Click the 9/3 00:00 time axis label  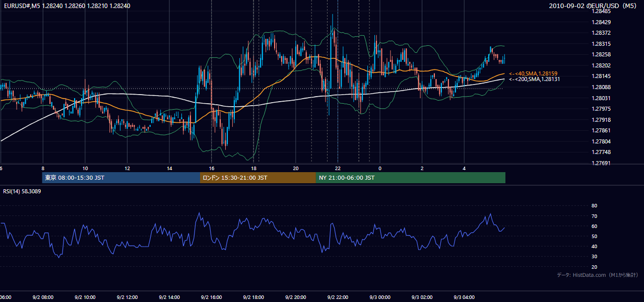[x=380, y=297]
